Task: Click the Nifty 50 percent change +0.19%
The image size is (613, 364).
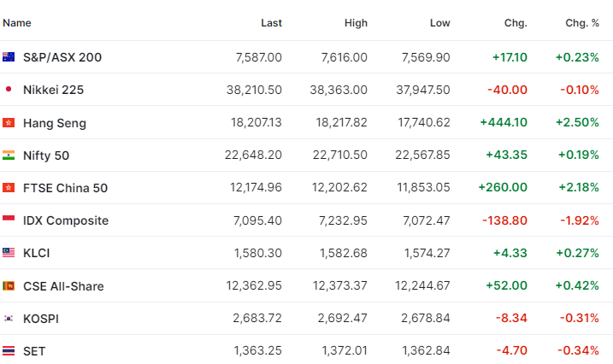Action: pos(579,155)
